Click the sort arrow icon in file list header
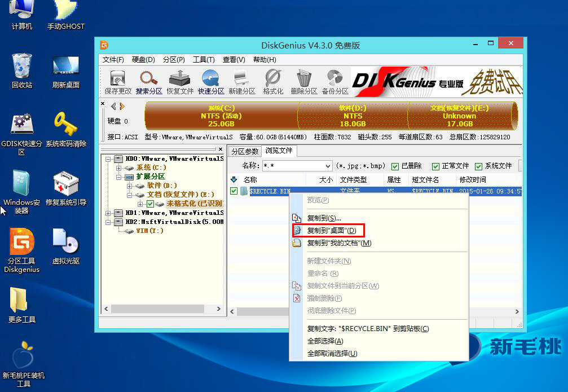This screenshot has height=392, width=568. 234,179
